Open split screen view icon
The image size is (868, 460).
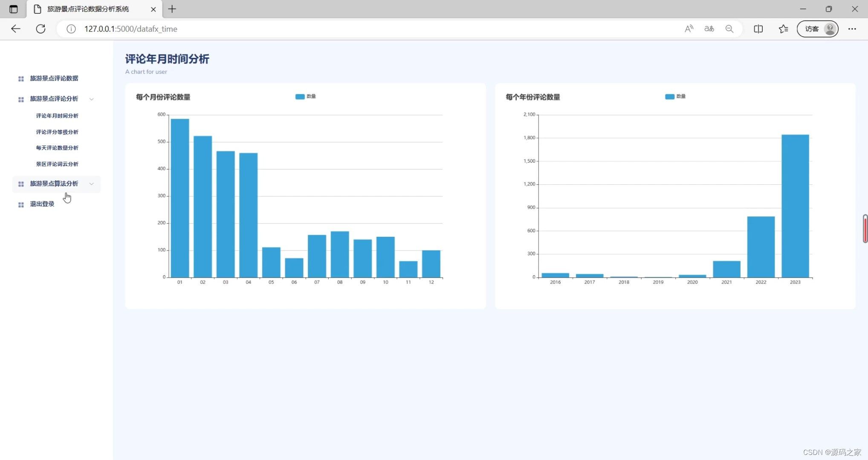point(758,29)
